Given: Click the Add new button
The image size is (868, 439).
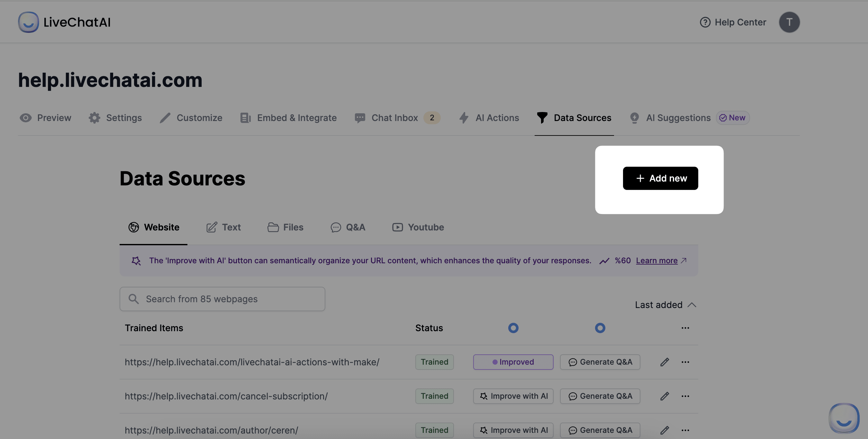Looking at the screenshot, I should [660, 178].
